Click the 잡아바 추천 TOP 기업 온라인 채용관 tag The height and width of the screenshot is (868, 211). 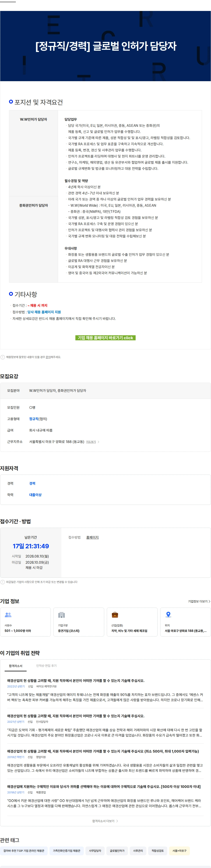[24, 851]
